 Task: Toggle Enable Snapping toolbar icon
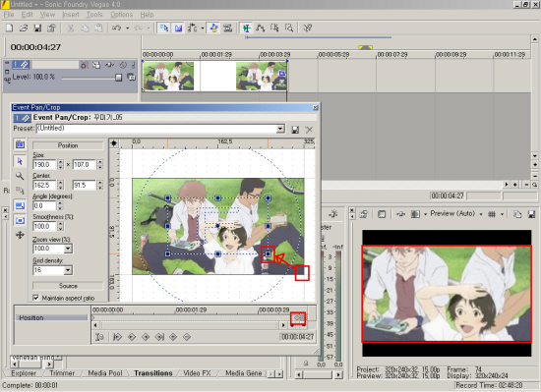[164, 28]
